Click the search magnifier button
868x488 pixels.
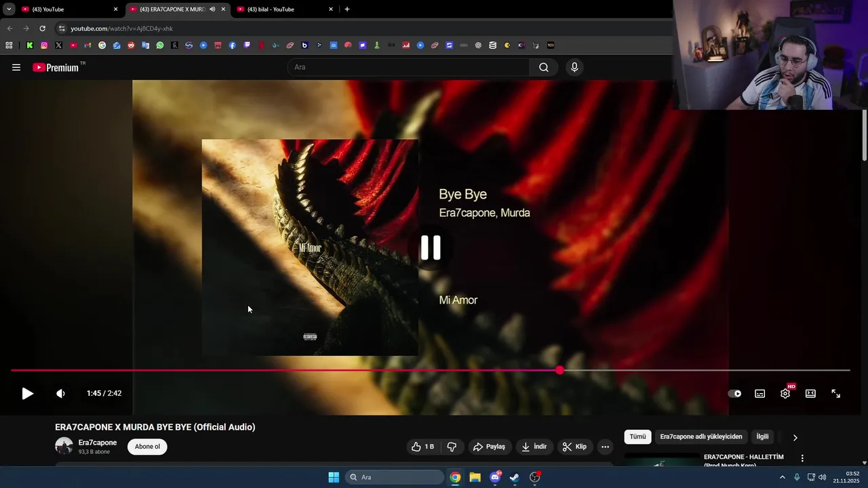click(544, 67)
